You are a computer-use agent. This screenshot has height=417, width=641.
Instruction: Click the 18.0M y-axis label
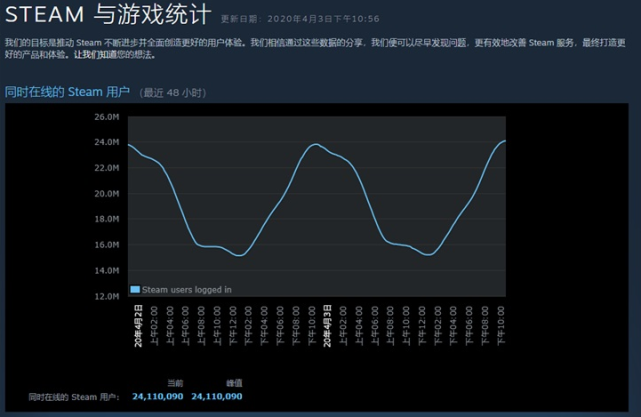click(107, 219)
